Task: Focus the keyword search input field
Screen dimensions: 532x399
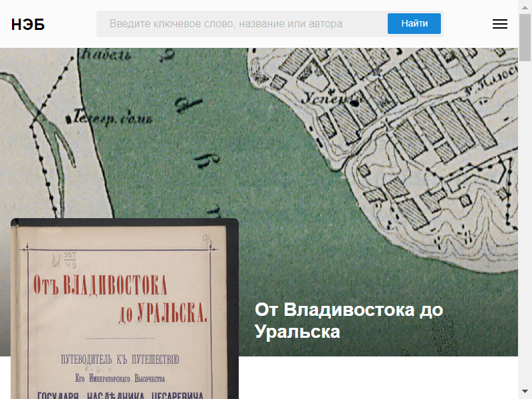Action: [x=241, y=24]
